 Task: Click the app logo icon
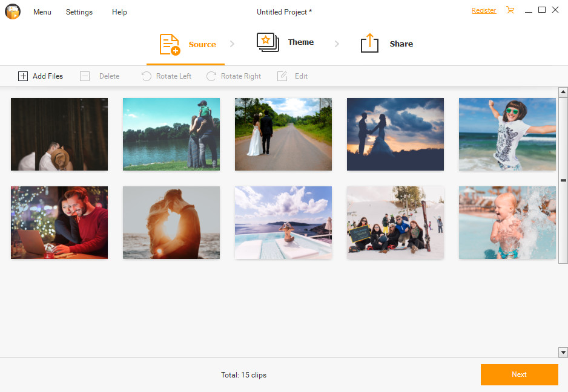click(13, 11)
